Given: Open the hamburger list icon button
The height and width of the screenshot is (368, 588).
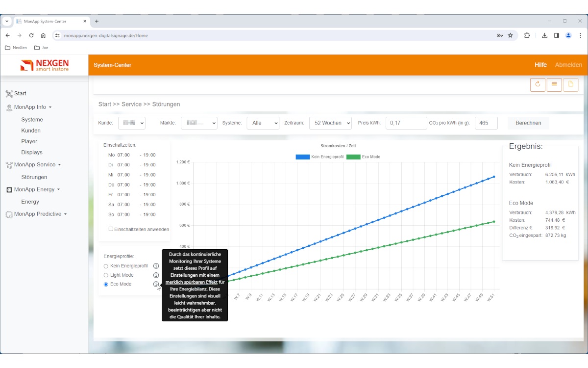Looking at the screenshot, I should [x=554, y=84].
